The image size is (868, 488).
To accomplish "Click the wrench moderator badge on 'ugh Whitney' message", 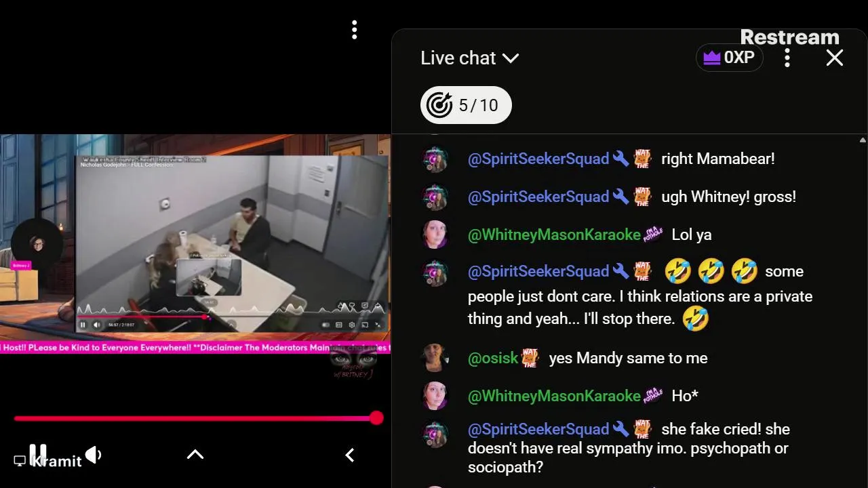I will click(x=620, y=197).
